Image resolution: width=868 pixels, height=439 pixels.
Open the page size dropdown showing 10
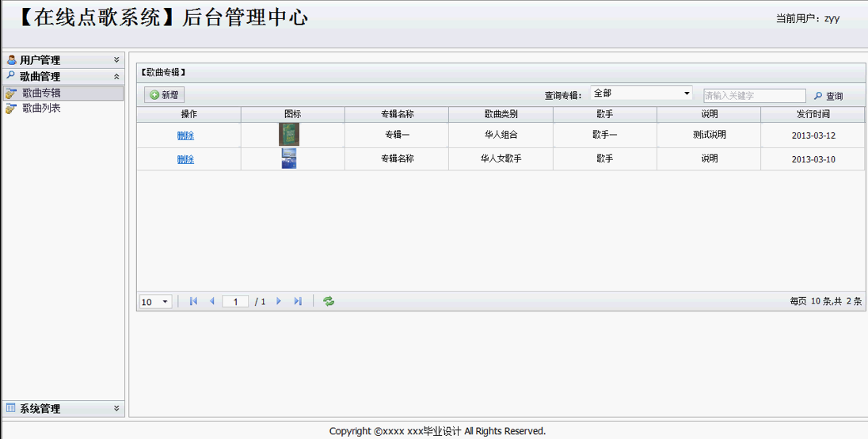[x=155, y=302]
